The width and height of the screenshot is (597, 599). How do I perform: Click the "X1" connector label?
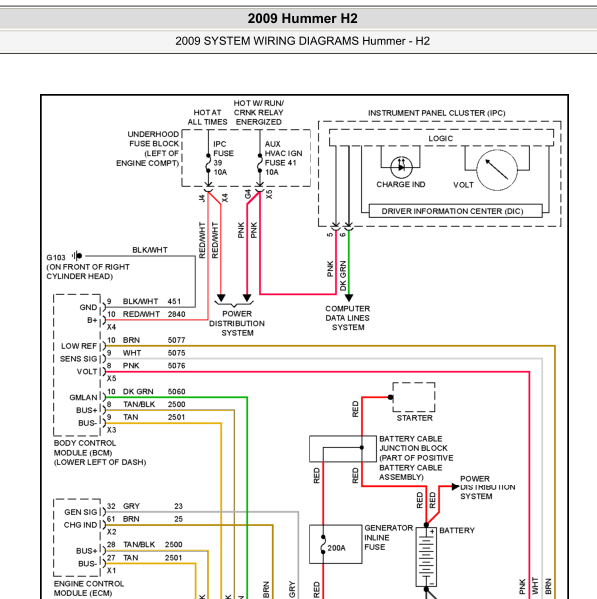coord(111,570)
